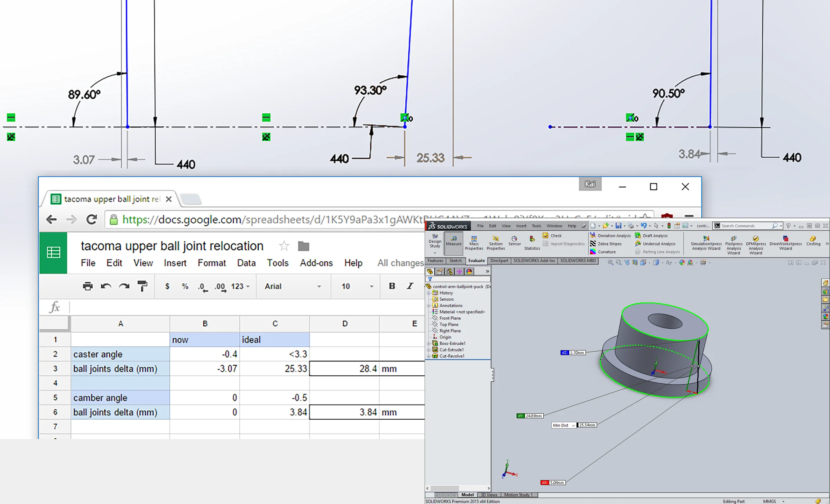Star the tacoma spreadsheet
Screen dimensions: 830x504
click(284, 246)
